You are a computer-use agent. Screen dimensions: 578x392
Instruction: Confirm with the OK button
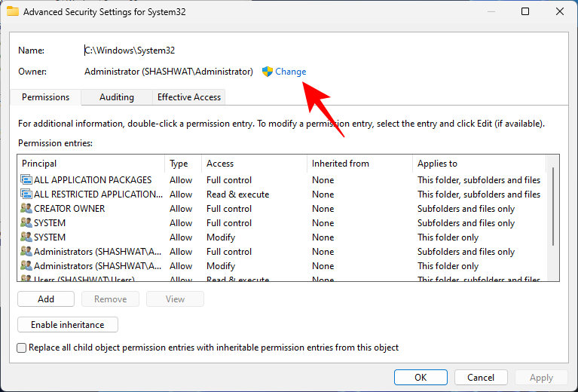point(421,378)
